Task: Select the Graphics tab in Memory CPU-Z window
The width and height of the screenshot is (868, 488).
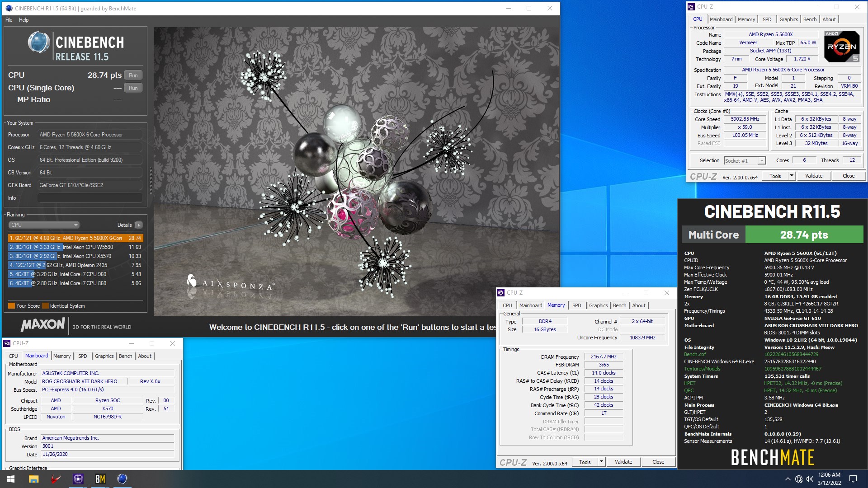Action: pos(598,305)
